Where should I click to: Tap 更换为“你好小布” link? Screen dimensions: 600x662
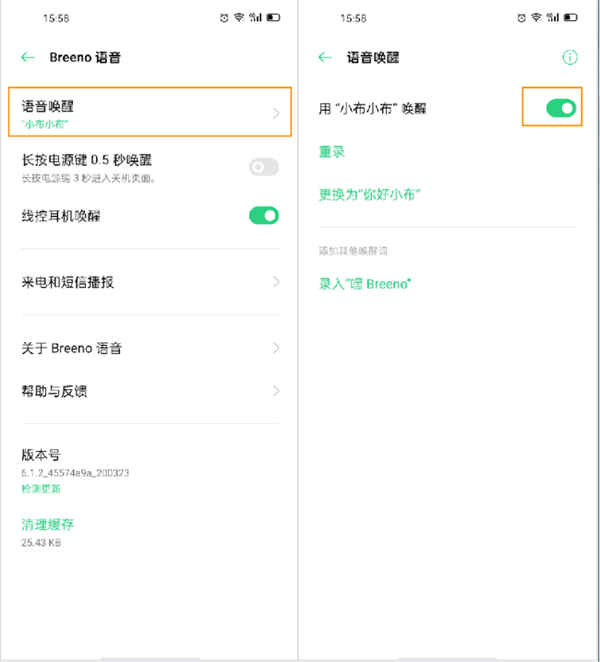(369, 194)
